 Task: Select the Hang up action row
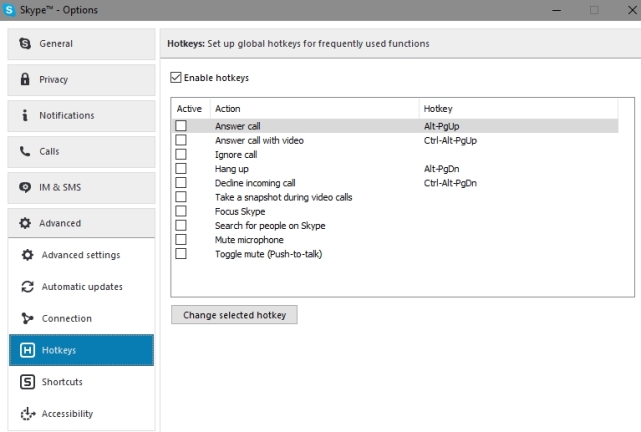click(395, 168)
